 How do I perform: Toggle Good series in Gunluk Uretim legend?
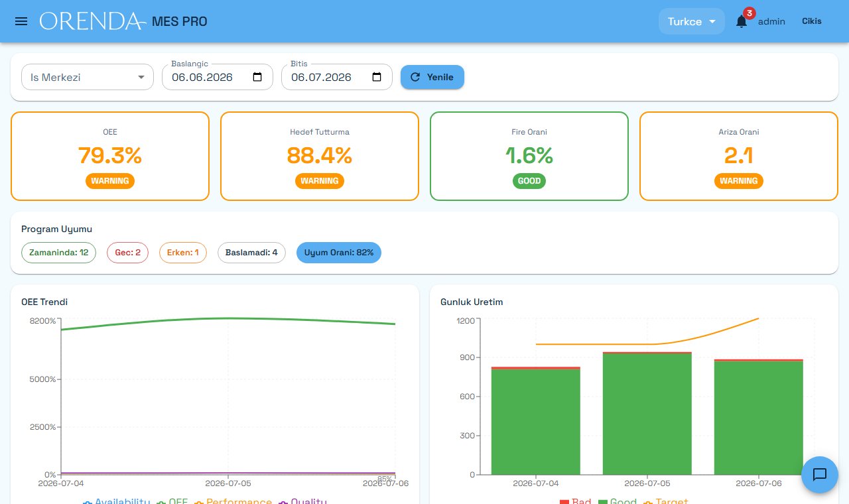[x=618, y=501]
